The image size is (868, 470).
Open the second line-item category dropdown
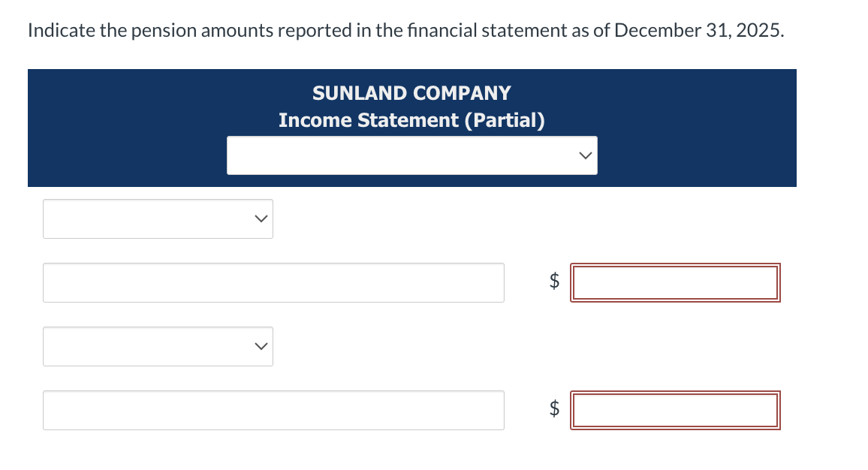158,346
